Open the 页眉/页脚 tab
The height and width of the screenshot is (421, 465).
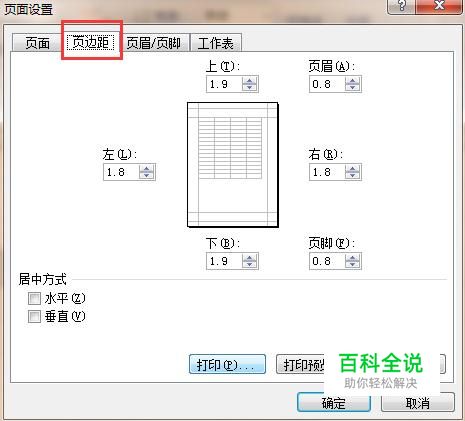pos(154,43)
